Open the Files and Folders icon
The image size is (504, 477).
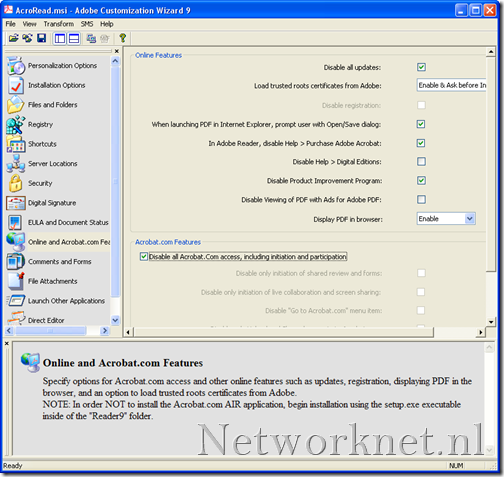(x=16, y=105)
